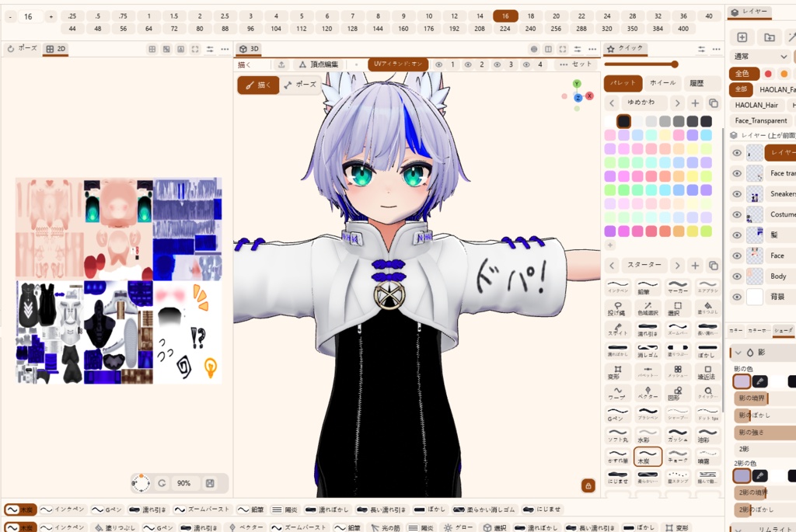This screenshot has height=532, width=796.
Task: Open the 3D panel more options (three dots)
Action: (x=592, y=49)
